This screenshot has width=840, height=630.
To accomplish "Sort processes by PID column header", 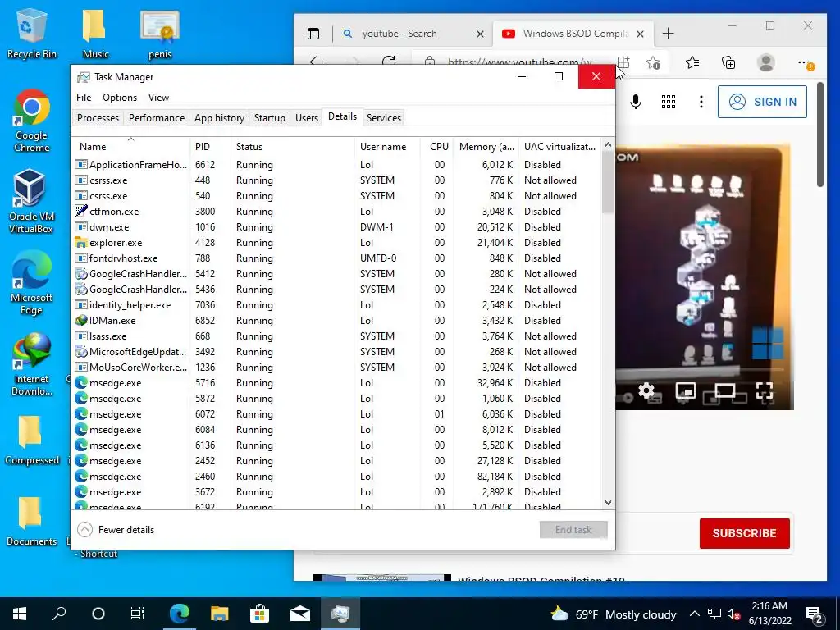I will [x=210, y=146].
